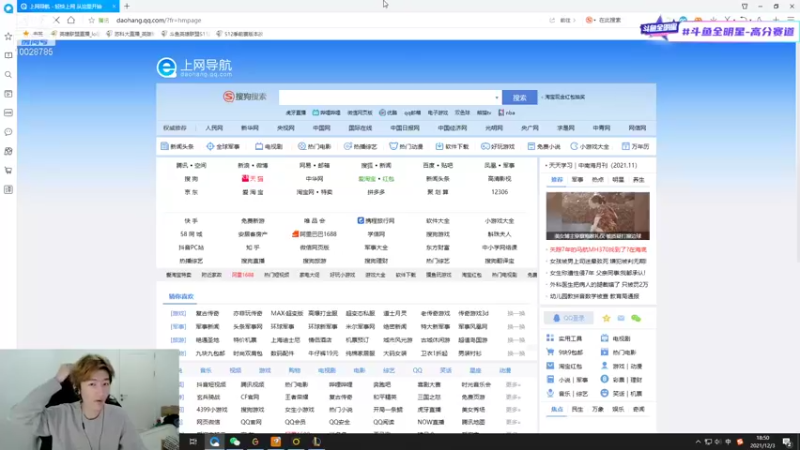Viewport: 800px width, 450px height.
Task: Open the 阿里巴巴1688 link
Action: 314,234
